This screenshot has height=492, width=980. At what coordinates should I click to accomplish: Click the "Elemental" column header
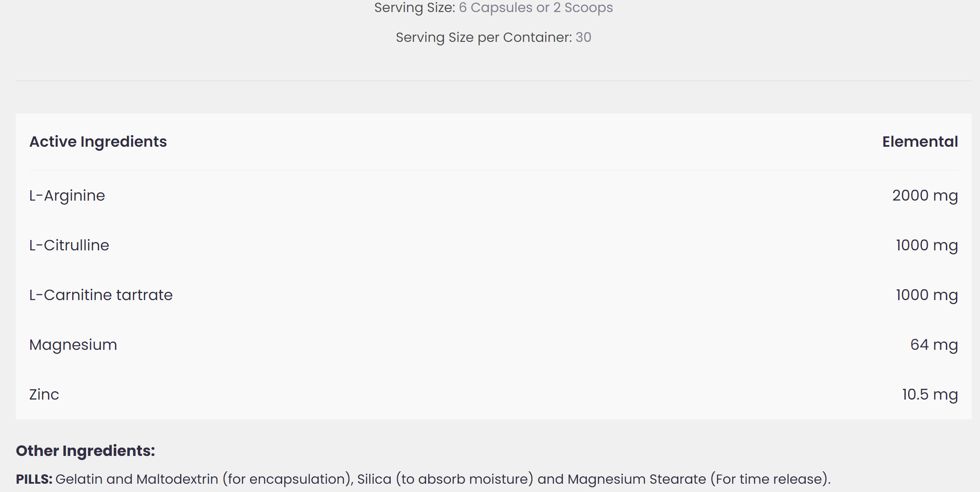point(920,142)
